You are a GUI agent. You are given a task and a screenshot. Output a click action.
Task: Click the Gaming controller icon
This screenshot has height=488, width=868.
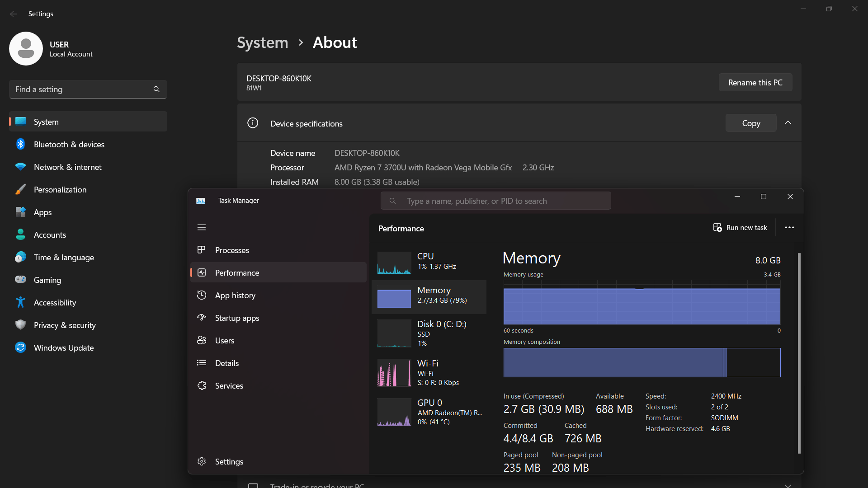[x=20, y=279]
